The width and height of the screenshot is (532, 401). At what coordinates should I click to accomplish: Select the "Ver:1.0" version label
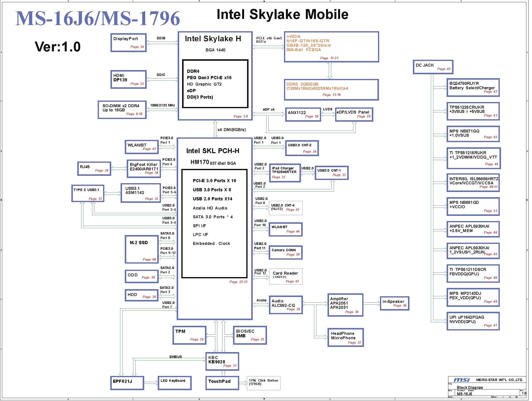58,46
